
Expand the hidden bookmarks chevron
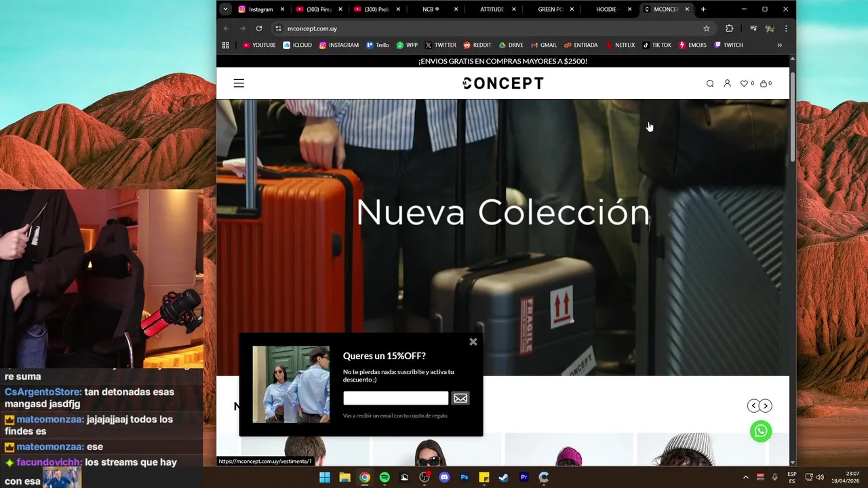(x=779, y=45)
